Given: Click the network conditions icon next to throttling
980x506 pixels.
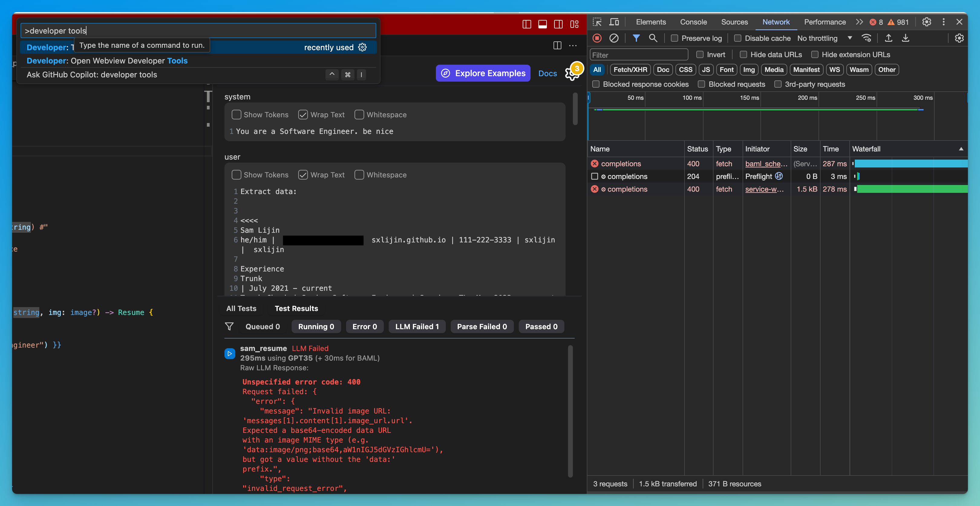Looking at the screenshot, I should [867, 38].
